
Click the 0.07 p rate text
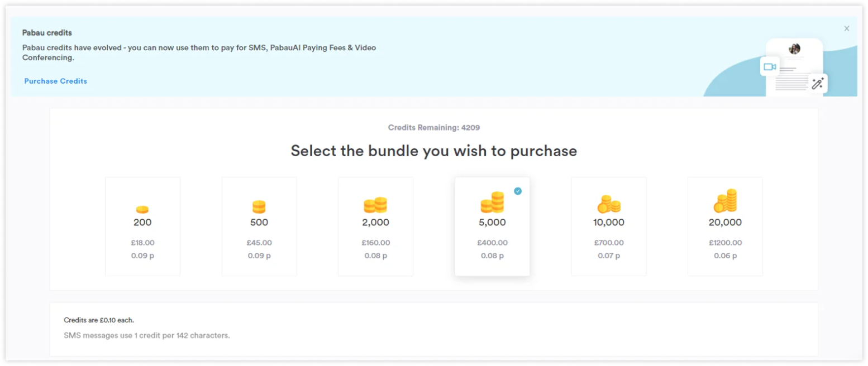[x=609, y=256]
